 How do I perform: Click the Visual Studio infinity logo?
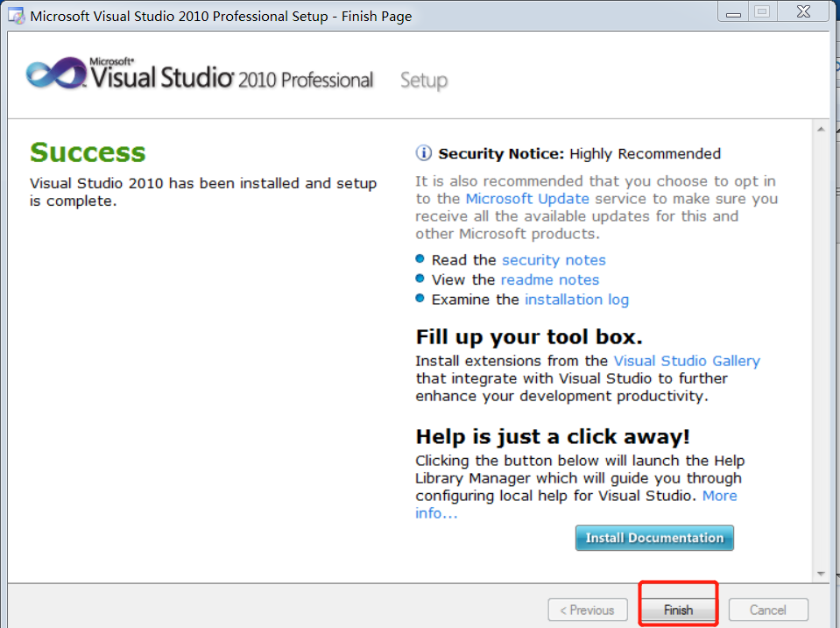[x=54, y=75]
